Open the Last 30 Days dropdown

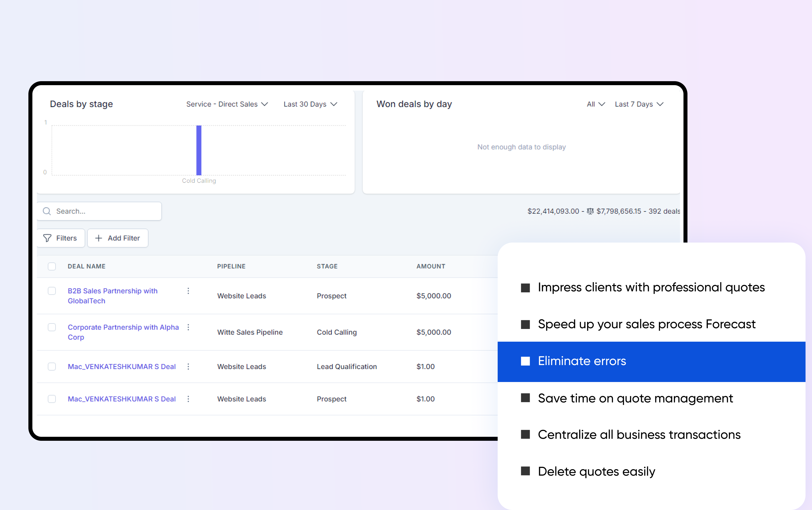click(x=310, y=104)
